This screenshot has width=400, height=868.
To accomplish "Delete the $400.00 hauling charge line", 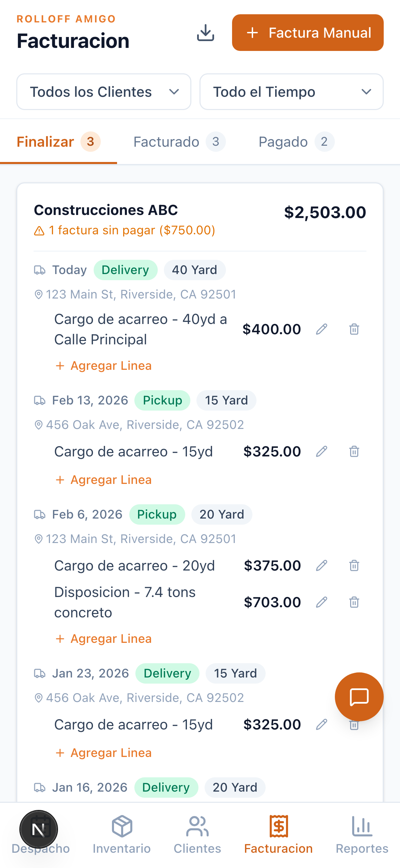I will tap(354, 329).
